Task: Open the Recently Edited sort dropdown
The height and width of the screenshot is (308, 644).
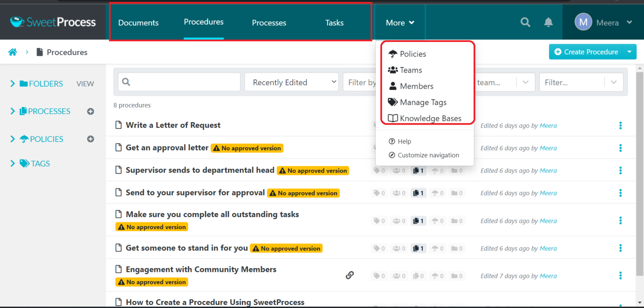Action: pos(292,82)
